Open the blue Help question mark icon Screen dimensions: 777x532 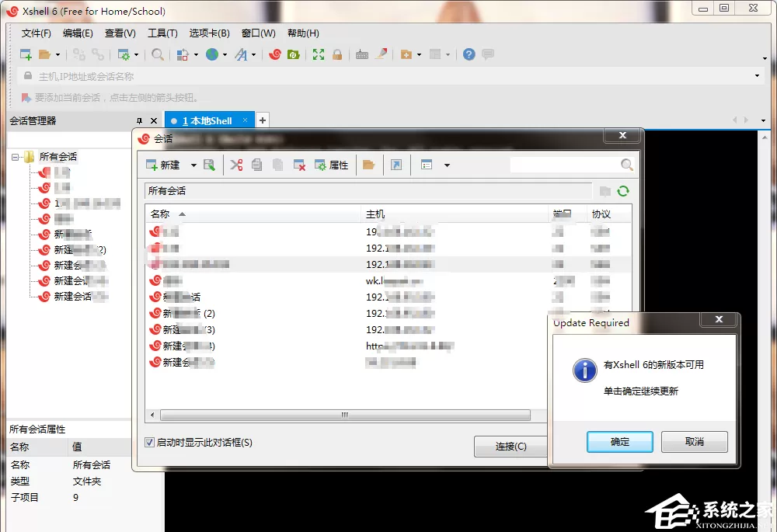coord(469,54)
